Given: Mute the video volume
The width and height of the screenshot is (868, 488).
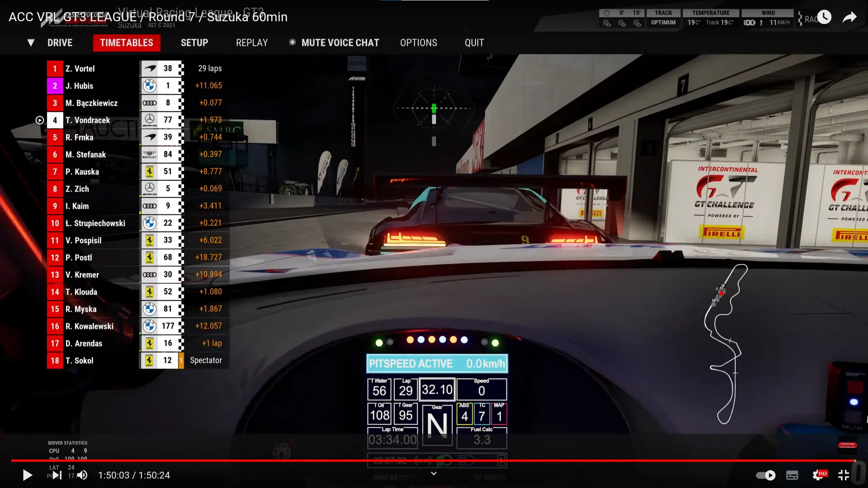Looking at the screenshot, I should pyautogui.click(x=82, y=475).
